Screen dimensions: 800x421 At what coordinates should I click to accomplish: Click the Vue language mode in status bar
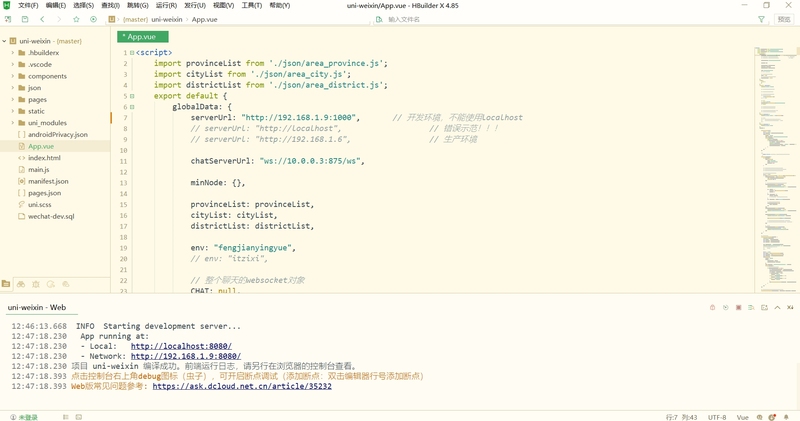(x=742, y=417)
